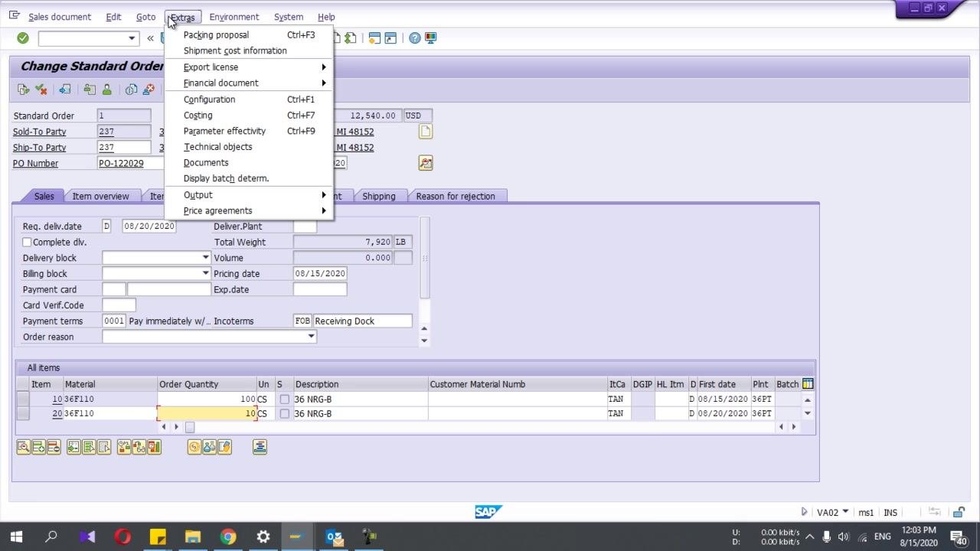This screenshot has width=980, height=551.
Task: Click the item table scroll down arrow
Action: (807, 413)
